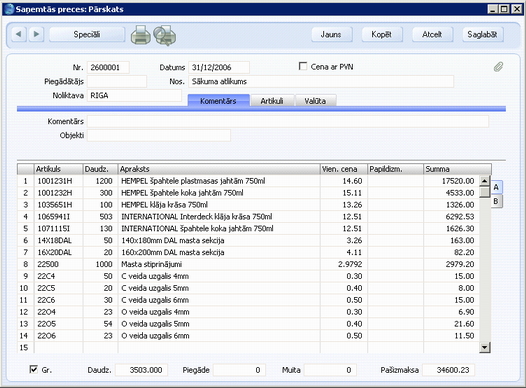Select flip B of the table
The image size is (526, 388).
[x=496, y=201]
